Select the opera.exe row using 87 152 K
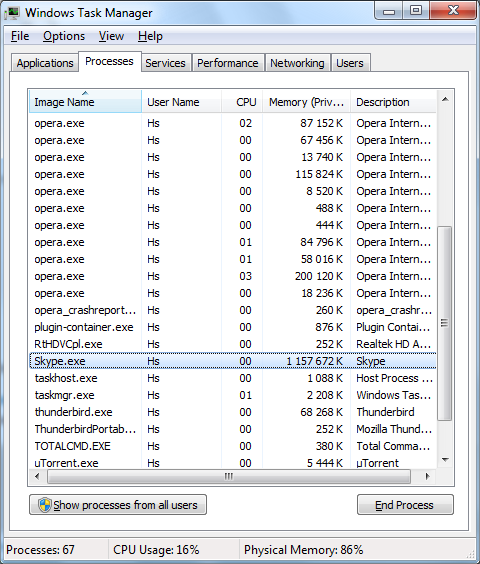Image resolution: width=480 pixels, height=564 pixels. coord(233,123)
